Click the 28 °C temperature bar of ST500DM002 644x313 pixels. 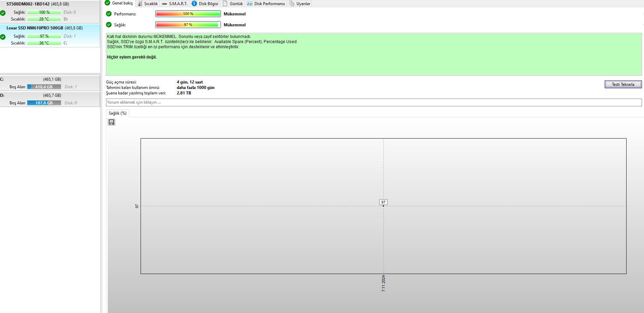44,19
